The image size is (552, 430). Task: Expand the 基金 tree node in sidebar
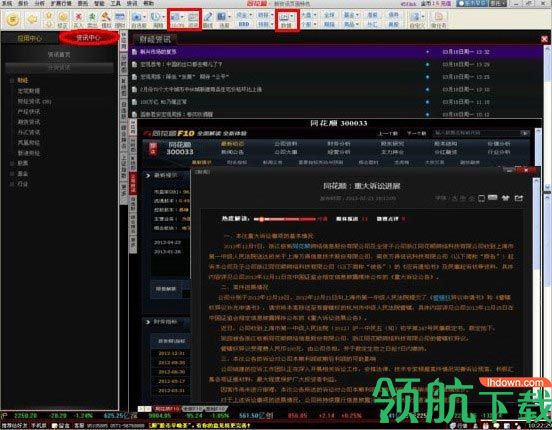coord(12,174)
